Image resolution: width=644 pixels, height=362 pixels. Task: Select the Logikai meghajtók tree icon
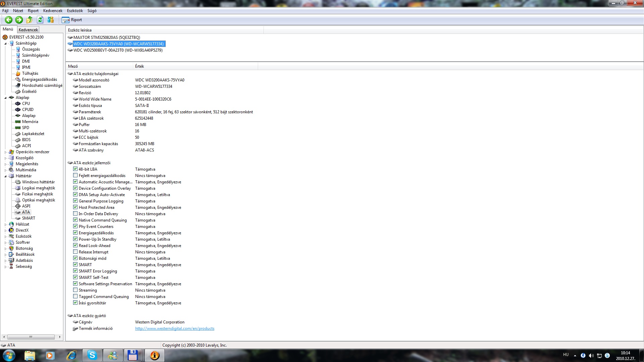point(18,188)
